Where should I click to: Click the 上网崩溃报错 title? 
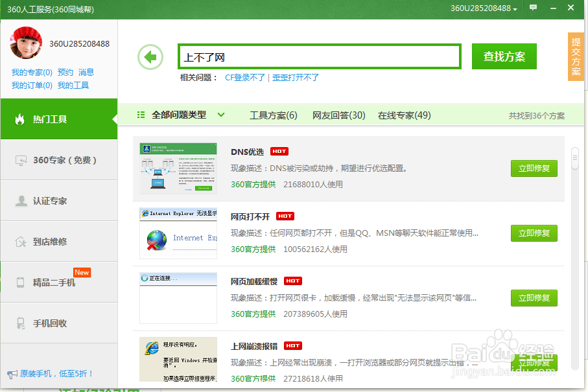pyautogui.click(x=254, y=346)
